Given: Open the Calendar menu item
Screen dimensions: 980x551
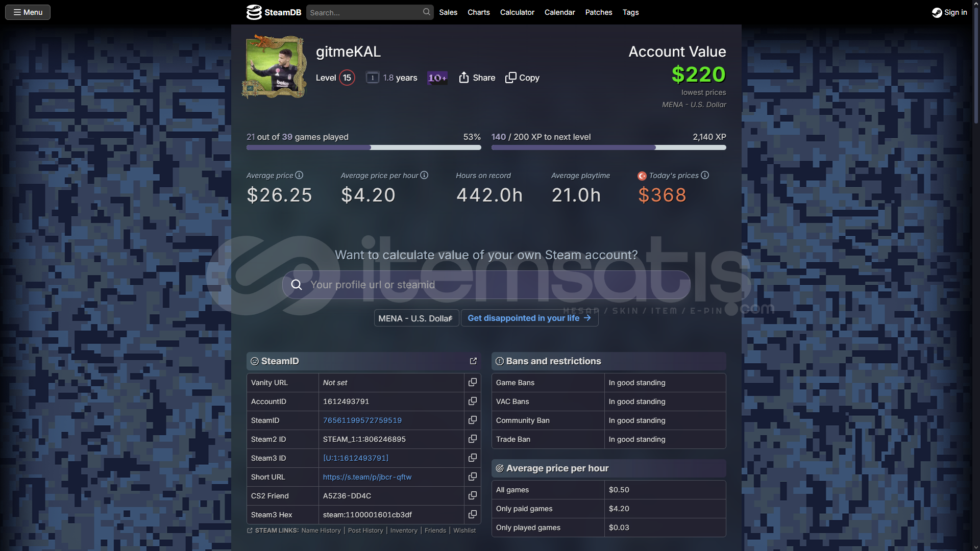Looking at the screenshot, I should 560,12.
